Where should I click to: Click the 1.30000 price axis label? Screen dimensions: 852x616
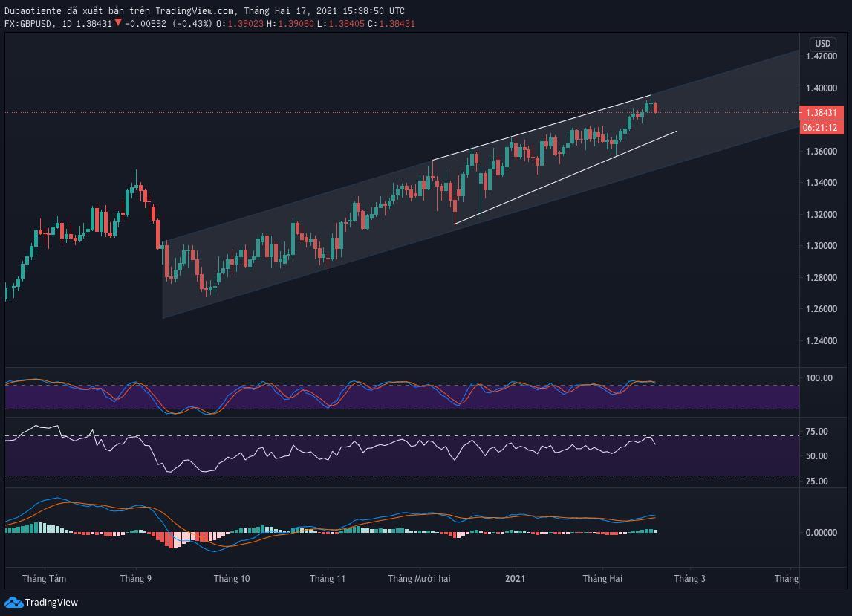coord(821,246)
